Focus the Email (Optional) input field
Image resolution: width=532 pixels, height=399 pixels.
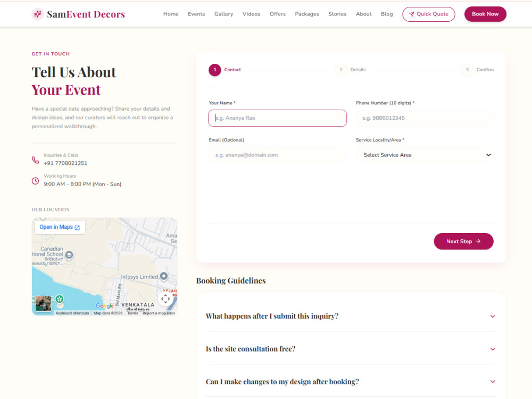[x=278, y=155]
